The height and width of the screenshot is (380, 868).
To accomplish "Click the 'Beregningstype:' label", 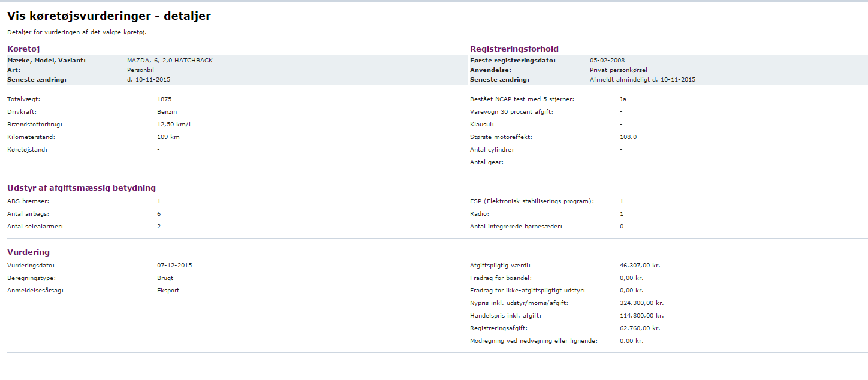I will (x=31, y=278).
